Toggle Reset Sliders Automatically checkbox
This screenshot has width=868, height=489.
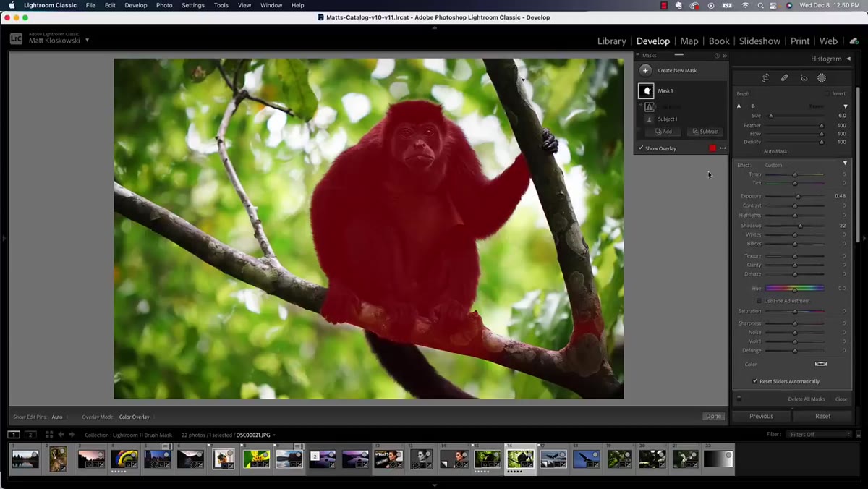[755, 381]
